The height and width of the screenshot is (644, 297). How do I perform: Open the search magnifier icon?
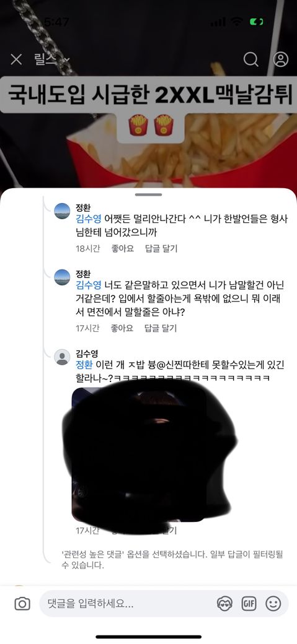[x=251, y=59]
